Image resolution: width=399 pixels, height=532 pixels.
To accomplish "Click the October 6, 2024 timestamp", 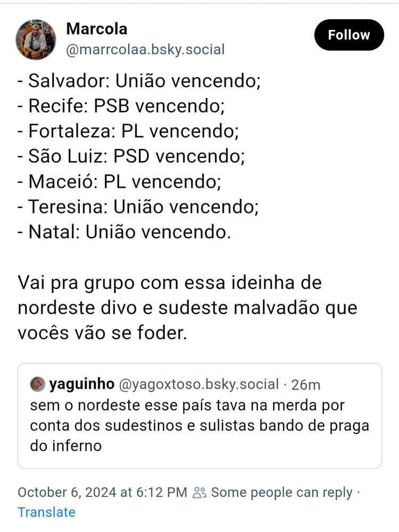I will [x=103, y=493].
